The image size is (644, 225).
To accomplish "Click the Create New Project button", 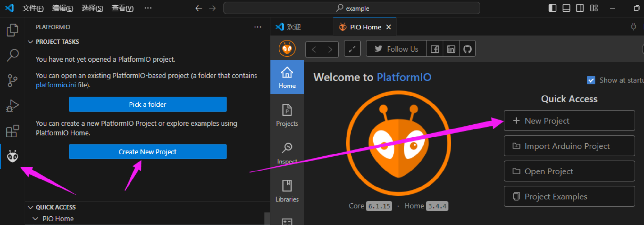I will (147, 152).
